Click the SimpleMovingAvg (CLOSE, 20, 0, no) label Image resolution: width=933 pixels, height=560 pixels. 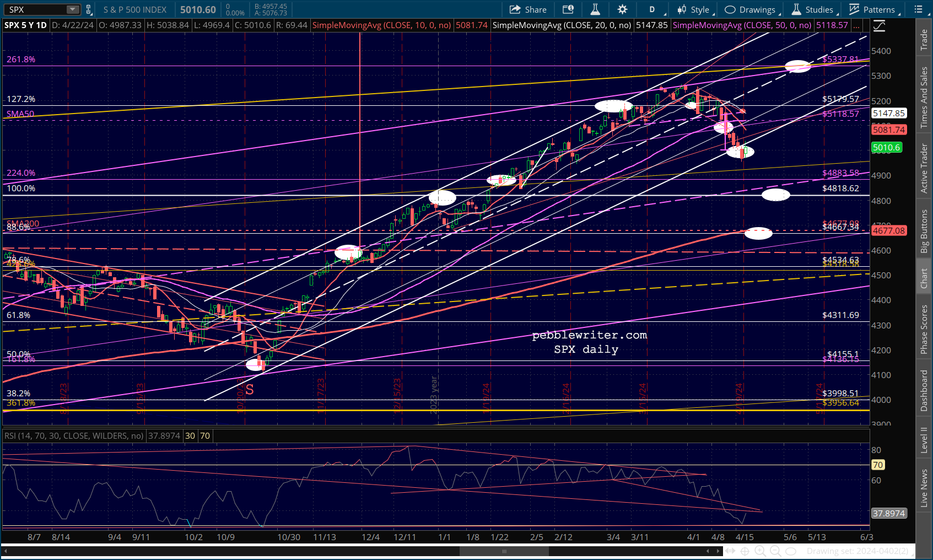pos(562,25)
